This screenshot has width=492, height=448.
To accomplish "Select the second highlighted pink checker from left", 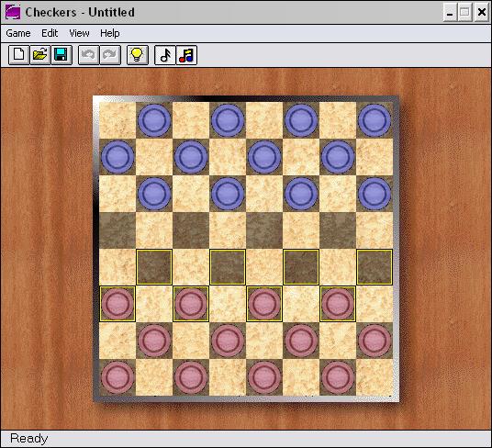I will 191,304.
